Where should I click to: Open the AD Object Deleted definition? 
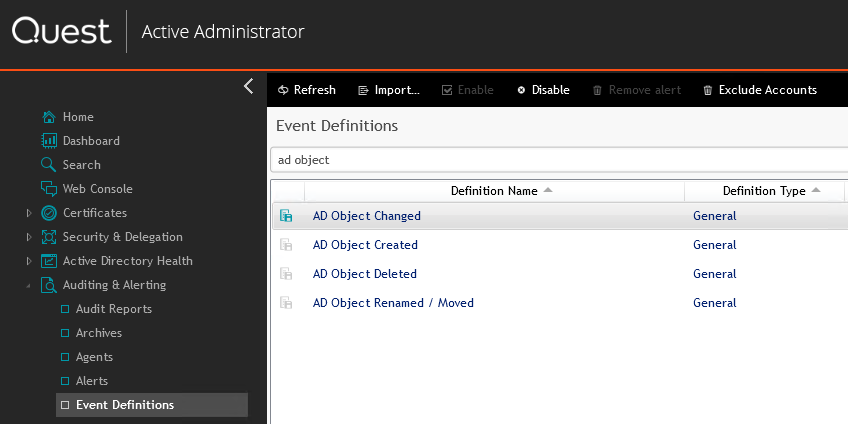(x=364, y=274)
